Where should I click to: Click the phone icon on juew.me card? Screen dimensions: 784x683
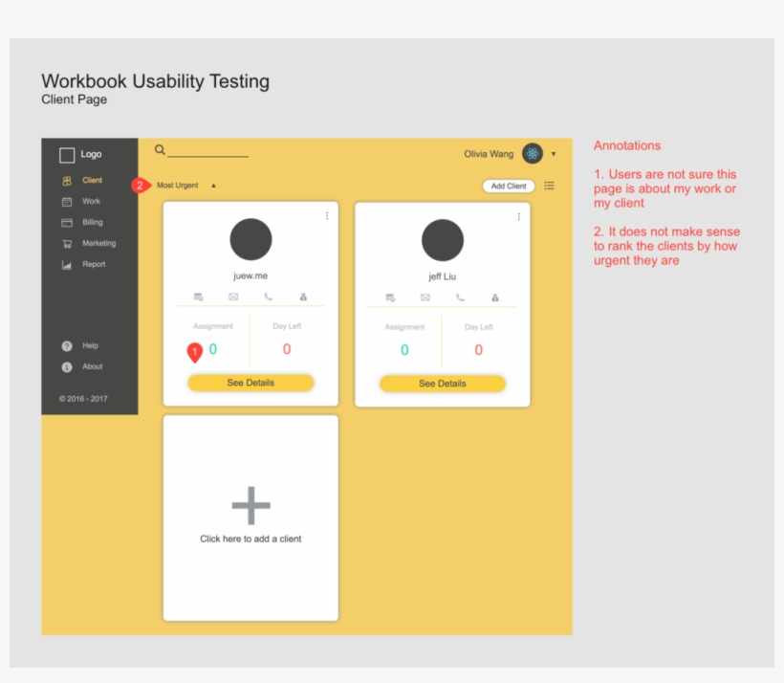click(269, 297)
